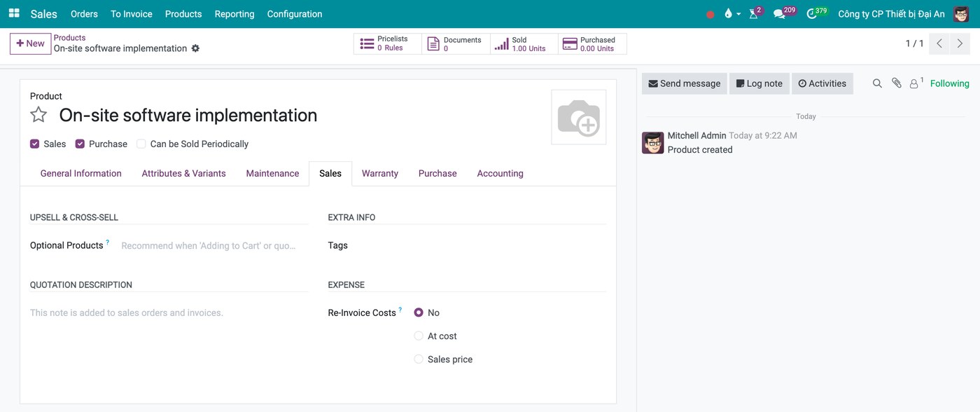The image size is (980, 412).
Task: Click 'Product created' message text
Action: coord(700,149)
